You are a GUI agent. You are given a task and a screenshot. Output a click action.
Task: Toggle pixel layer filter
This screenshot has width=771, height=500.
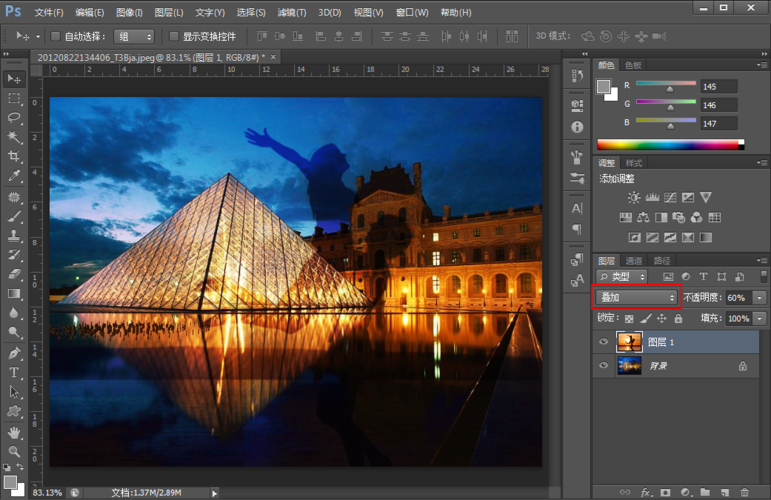pos(668,277)
